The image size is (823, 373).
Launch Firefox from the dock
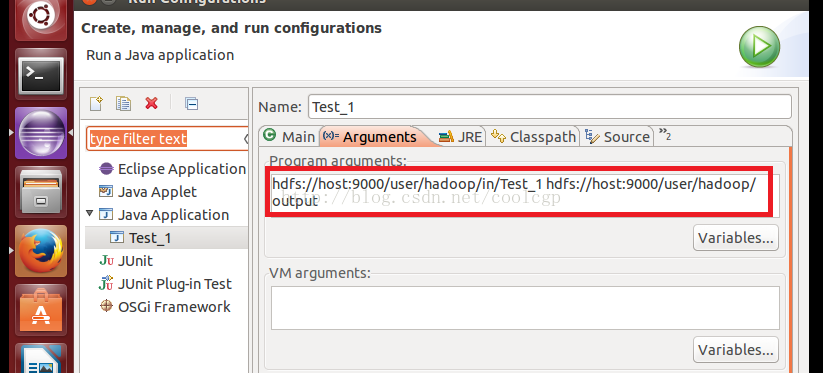click(x=41, y=251)
